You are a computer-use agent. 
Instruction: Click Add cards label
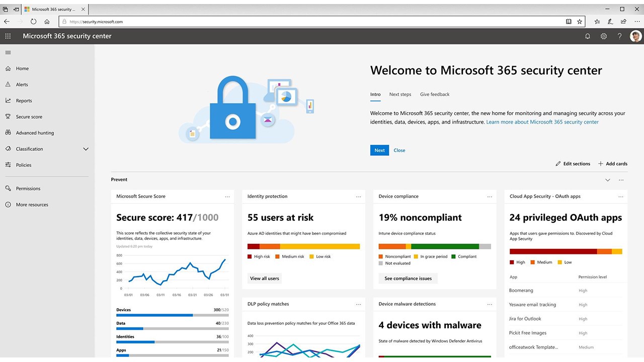[616, 164]
